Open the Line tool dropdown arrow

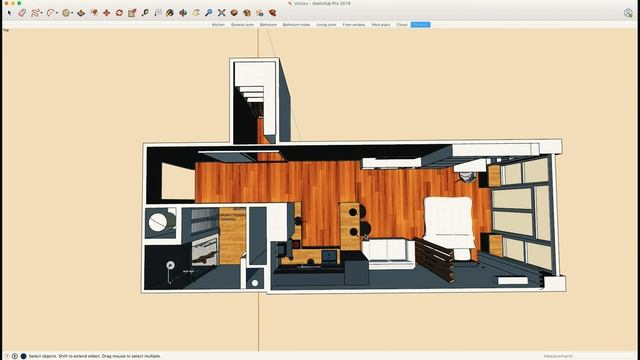(x=42, y=13)
